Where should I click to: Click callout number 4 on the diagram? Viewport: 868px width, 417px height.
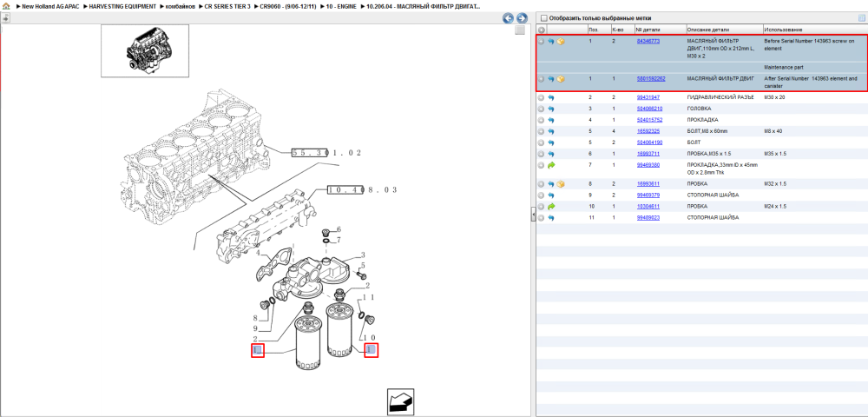[258, 254]
